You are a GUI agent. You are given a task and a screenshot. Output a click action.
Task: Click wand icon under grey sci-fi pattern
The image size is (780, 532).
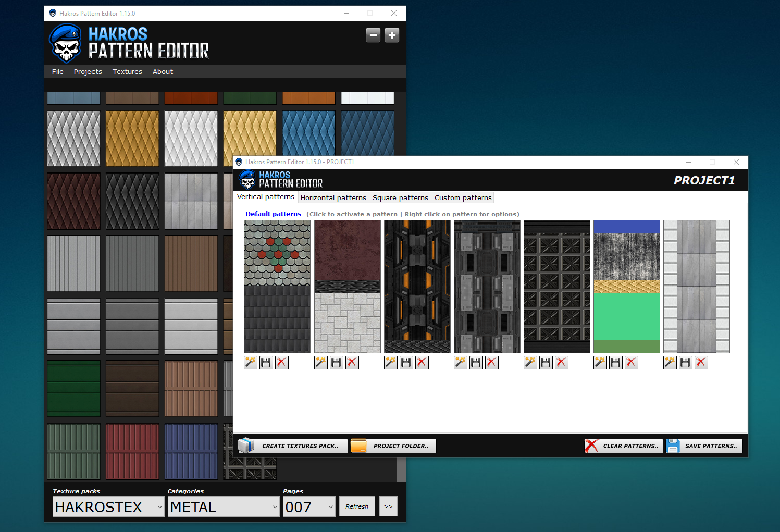click(461, 363)
